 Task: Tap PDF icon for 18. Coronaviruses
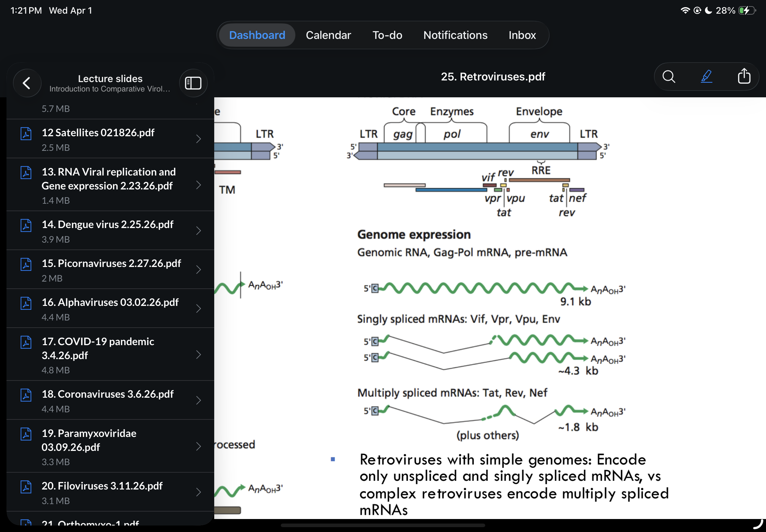pyautogui.click(x=26, y=395)
